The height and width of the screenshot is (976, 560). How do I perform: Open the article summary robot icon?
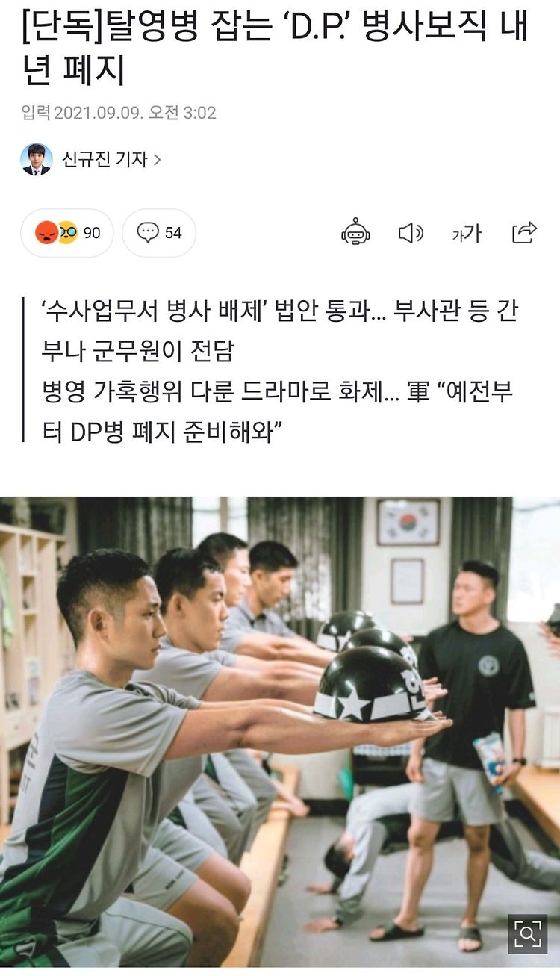point(355,233)
